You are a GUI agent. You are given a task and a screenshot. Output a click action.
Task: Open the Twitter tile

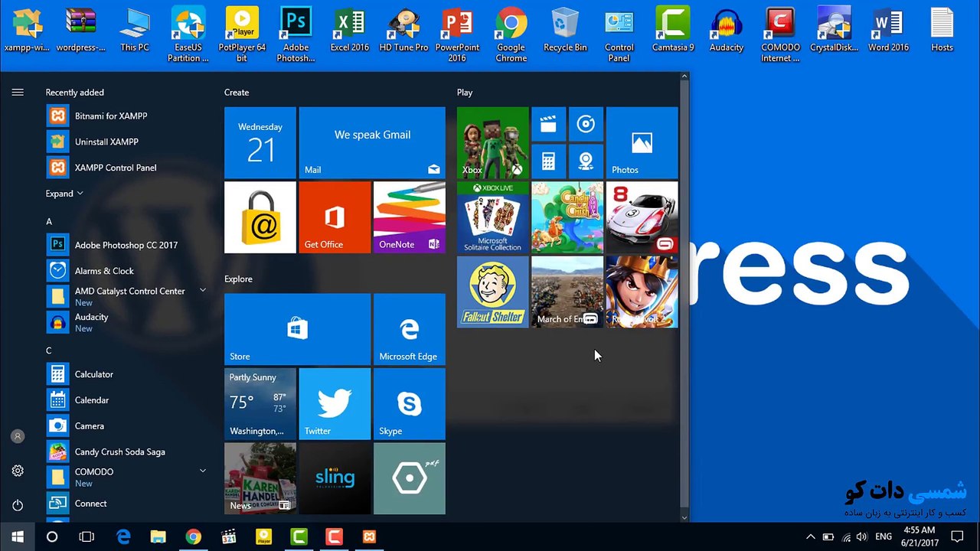(x=335, y=404)
